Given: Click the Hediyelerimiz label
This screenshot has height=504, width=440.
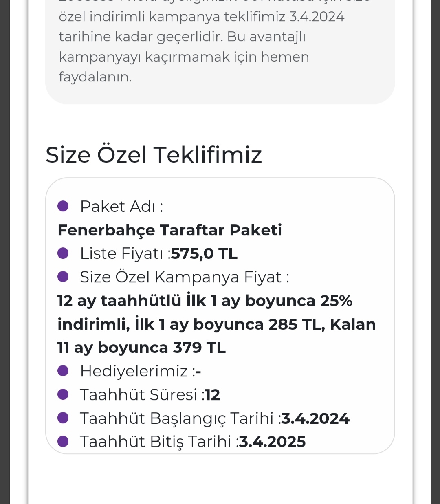Looking at the screenshot, I should coord(134,371).
